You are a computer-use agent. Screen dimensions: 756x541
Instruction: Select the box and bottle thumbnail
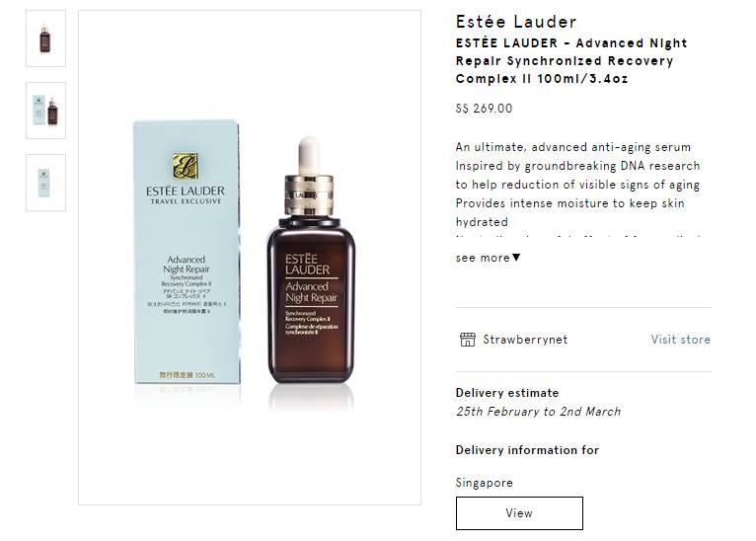pos(45,111)
